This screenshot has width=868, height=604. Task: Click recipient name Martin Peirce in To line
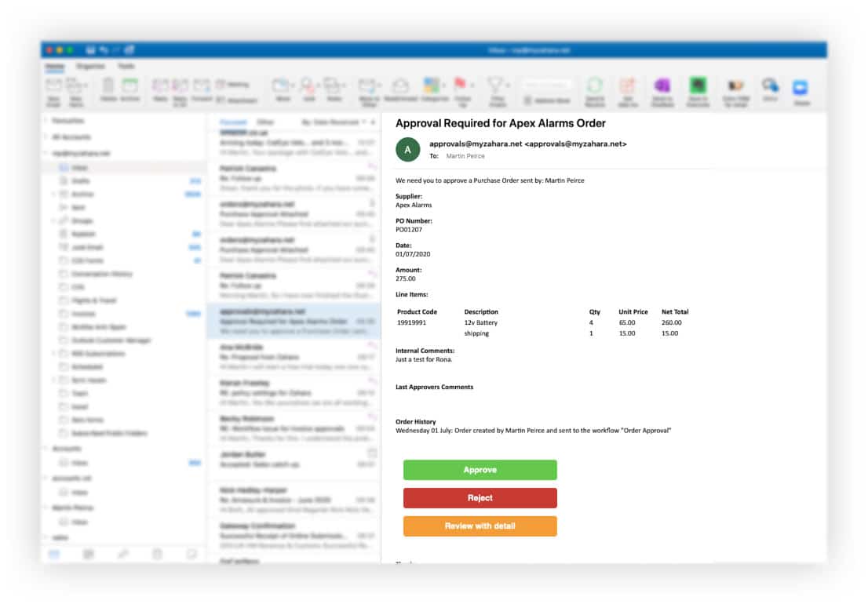(465, 156)
